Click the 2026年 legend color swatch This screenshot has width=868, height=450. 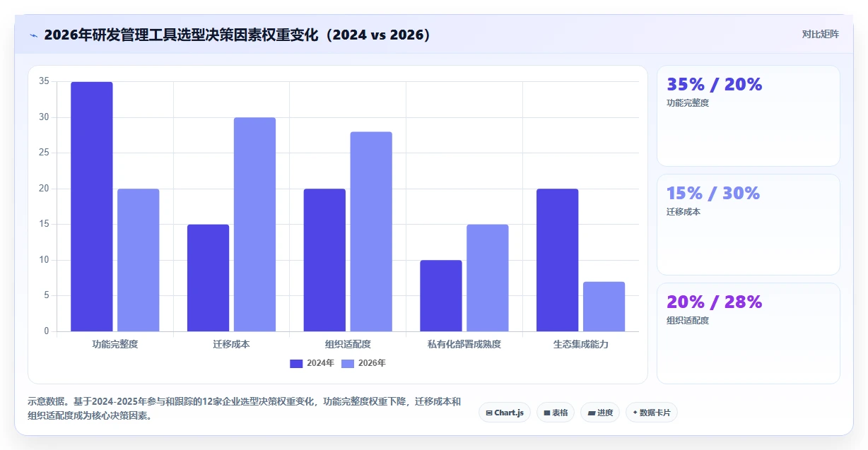(x=348, y=363)
